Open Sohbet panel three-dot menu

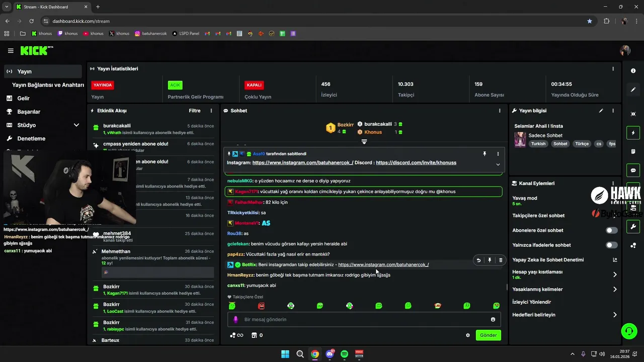(x=500, y=111)
